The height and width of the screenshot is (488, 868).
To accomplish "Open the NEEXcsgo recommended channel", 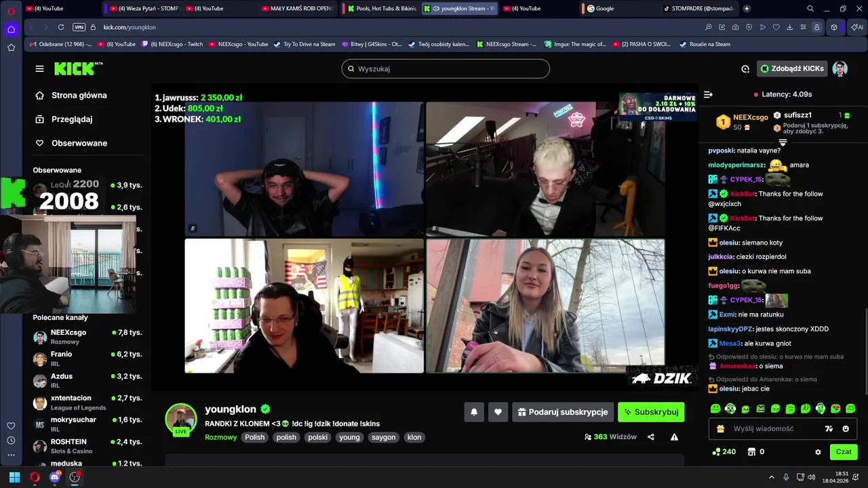I will click(x=87, y=337).
